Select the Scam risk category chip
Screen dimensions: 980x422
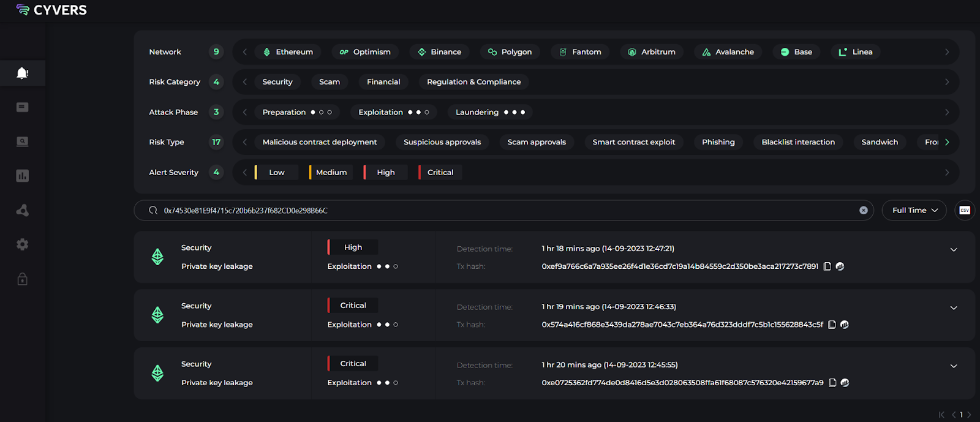pos(330,82)
